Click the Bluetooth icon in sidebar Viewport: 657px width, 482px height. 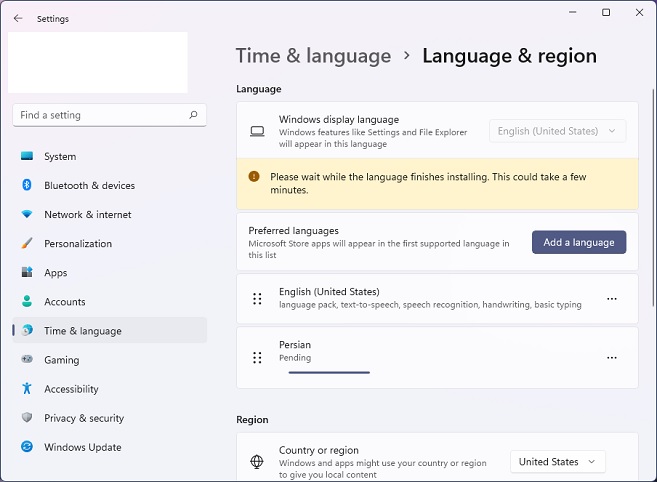[27, 185]
